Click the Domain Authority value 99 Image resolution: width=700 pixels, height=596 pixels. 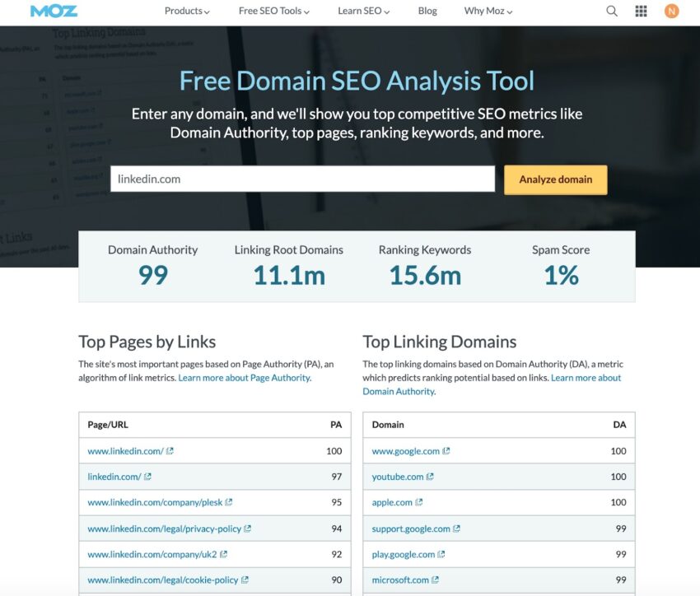pos(152,275)
